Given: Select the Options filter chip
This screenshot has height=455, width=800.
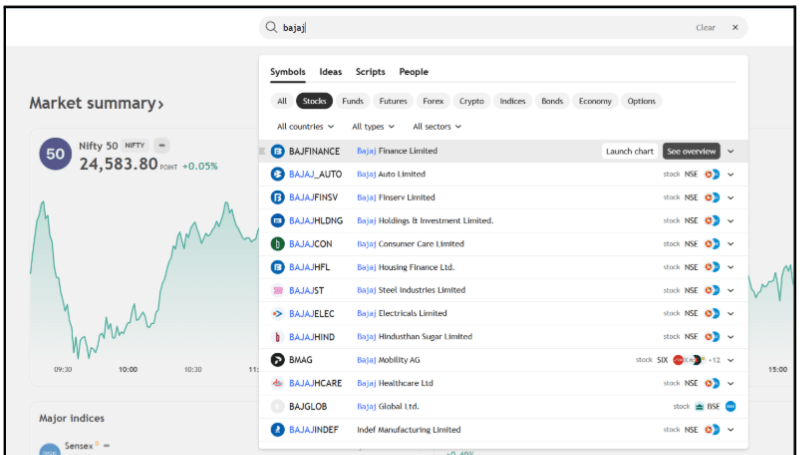Looking at the screenshot, I should (641, 101).
